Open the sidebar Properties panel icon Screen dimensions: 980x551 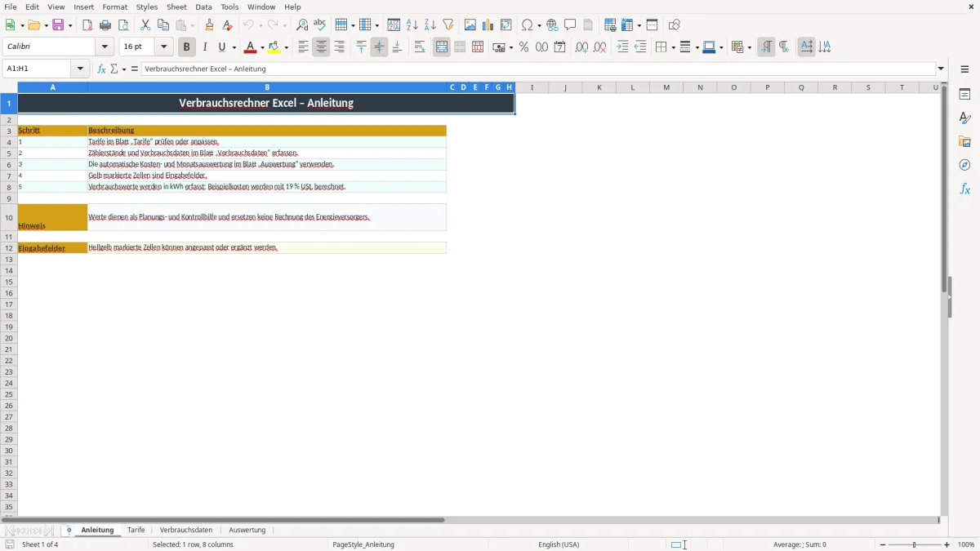964,94
